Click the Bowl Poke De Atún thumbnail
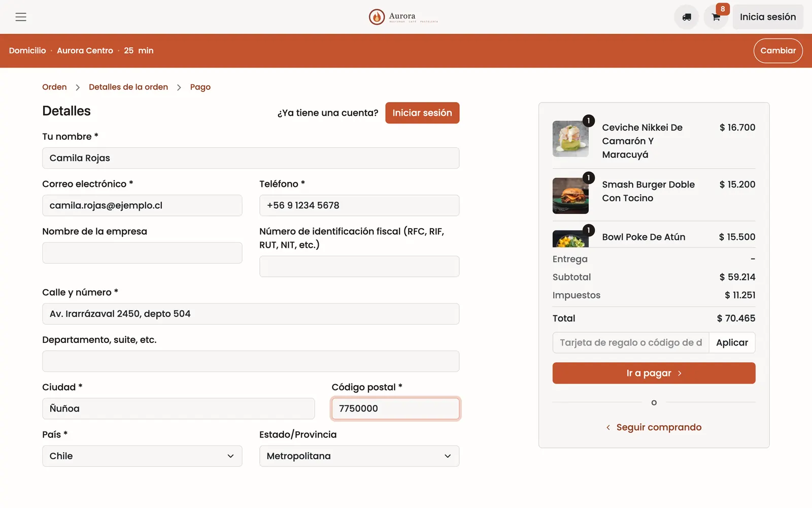 click(570, 239)
